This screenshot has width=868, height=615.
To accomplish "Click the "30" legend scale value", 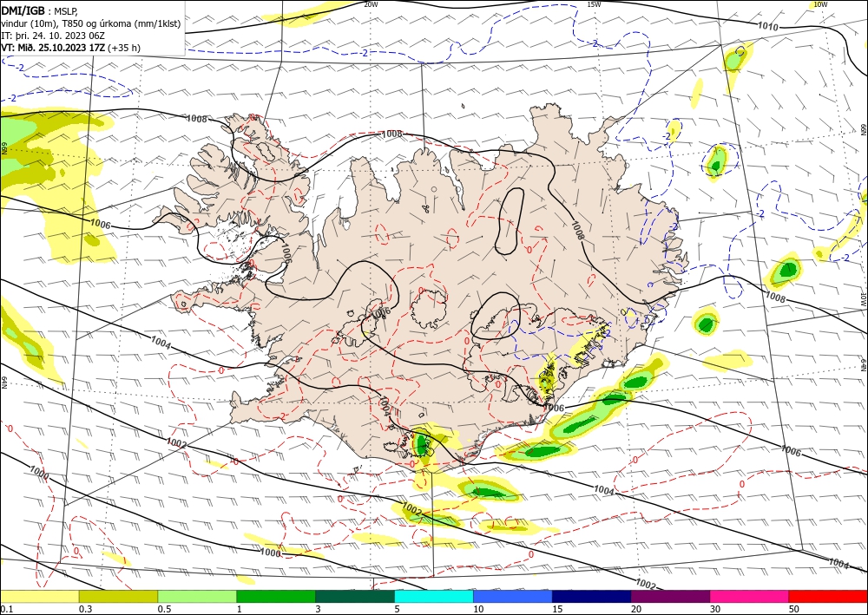I will coord(715,609).
